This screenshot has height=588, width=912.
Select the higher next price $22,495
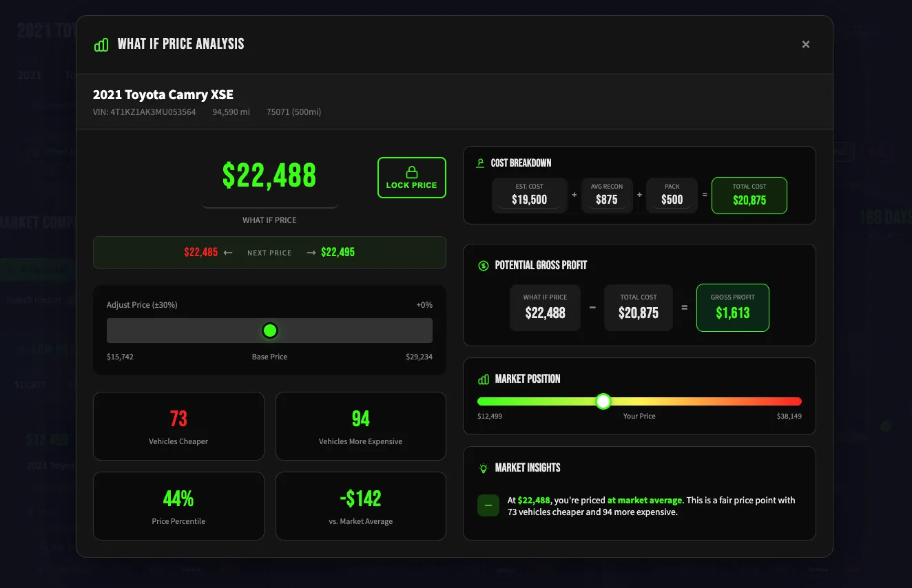coord(338,253)
